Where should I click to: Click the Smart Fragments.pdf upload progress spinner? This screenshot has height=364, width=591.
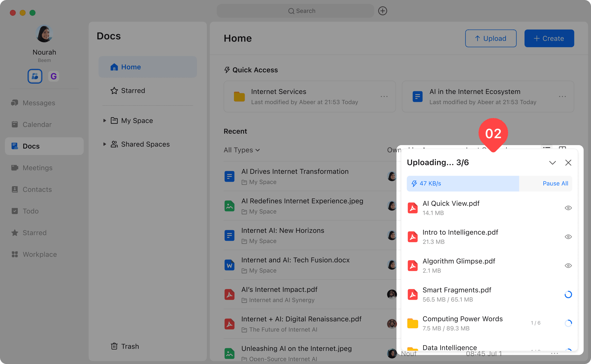(x=568, y=294)
